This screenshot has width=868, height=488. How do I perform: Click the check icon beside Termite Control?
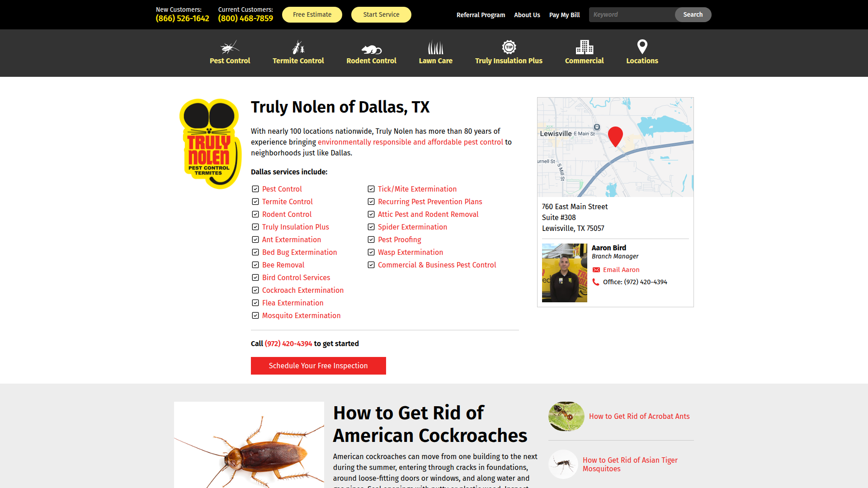coord(255,202)
